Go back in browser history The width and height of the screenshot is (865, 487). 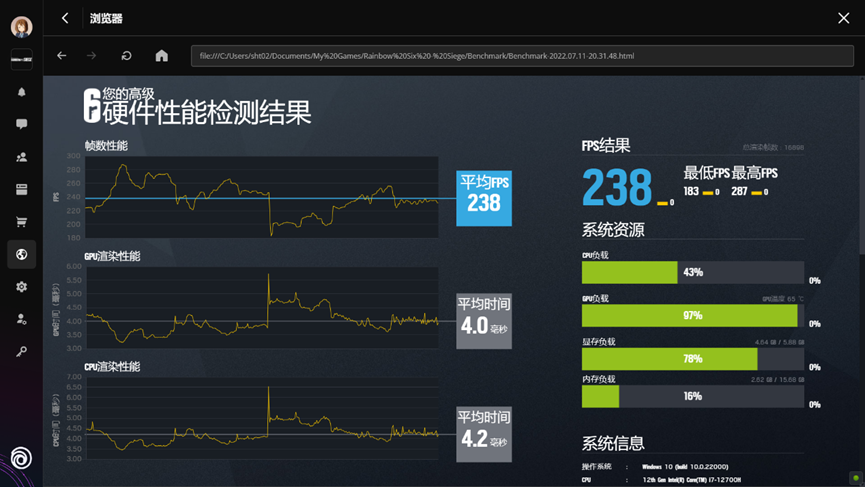pos(62,56)
